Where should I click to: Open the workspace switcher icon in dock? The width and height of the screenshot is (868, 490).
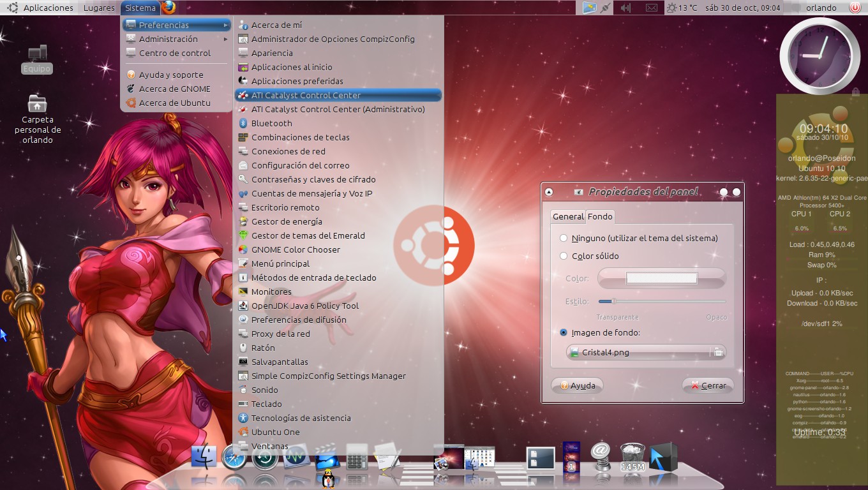(541, 459)
